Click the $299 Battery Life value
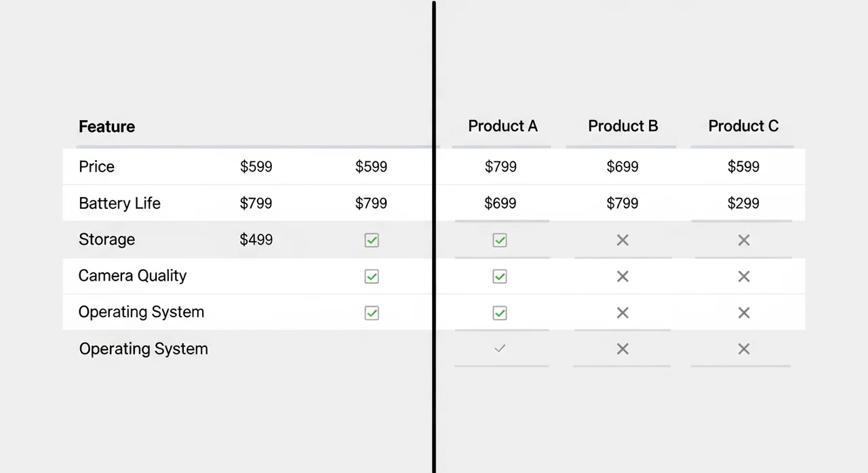868x473 pixels. coord(743,203)
